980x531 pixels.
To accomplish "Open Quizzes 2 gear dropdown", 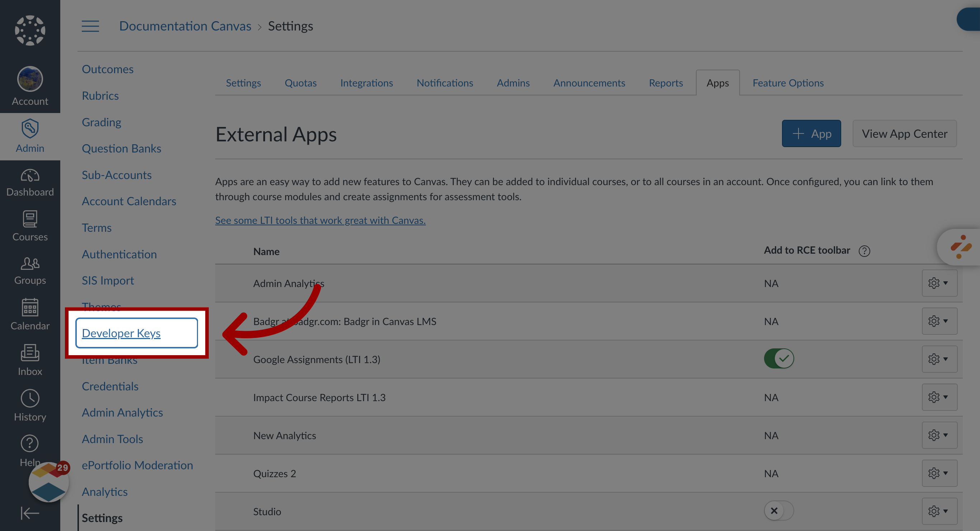I will (939, 473).
